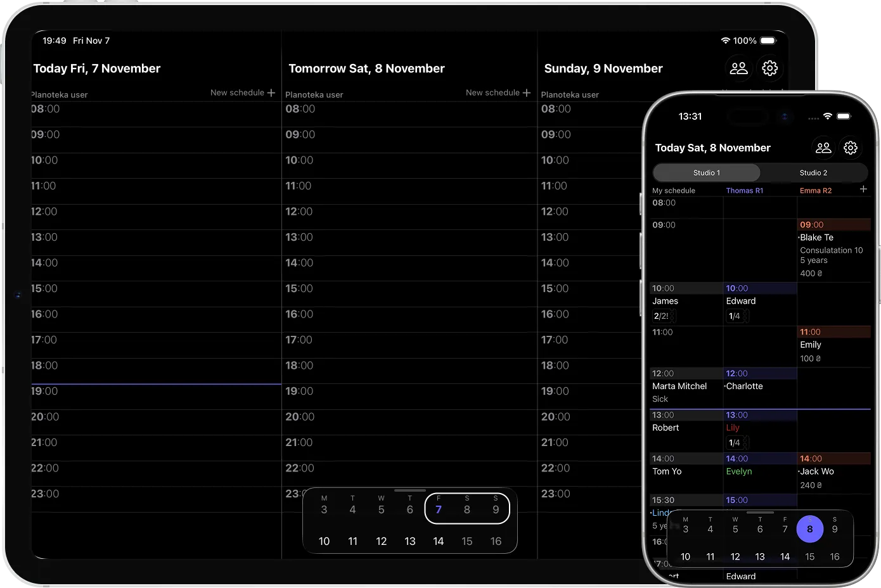Select day 14 in the iPad date picker
Screen dimensions: 881x588
click(438, 541)
